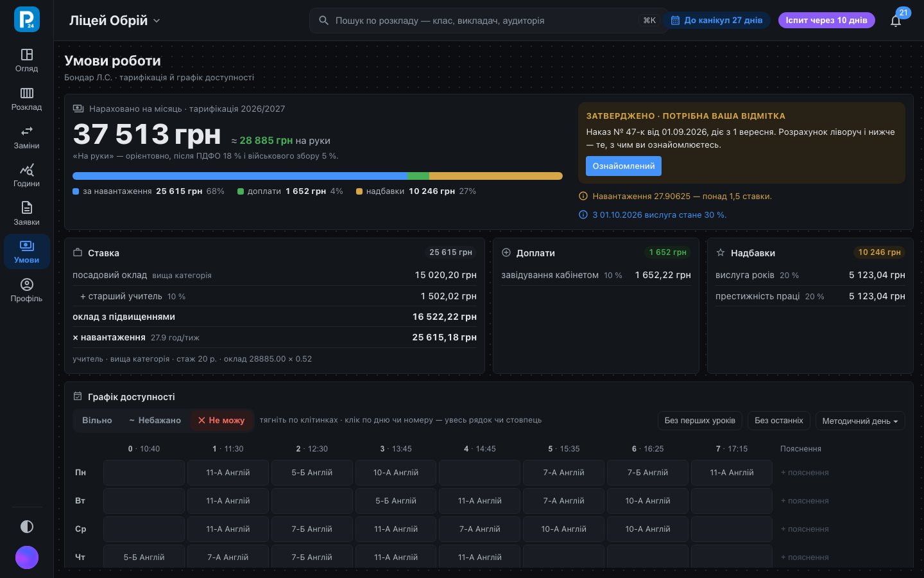Select the Умови sidebar item
Image resolution: width=924 pixels, height=578 pixels.
point(26,252)
